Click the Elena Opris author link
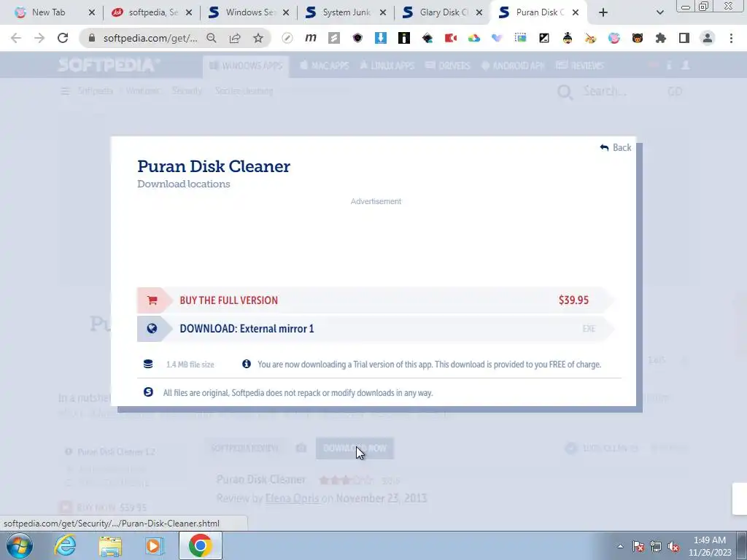The image size is (747, 560). click(x=292, y=499)
